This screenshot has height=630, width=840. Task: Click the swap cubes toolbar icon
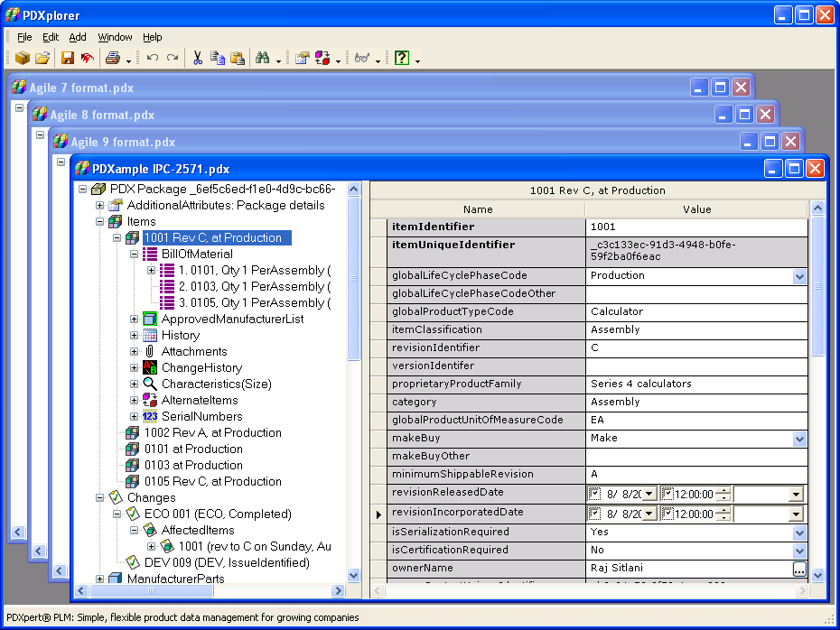(322, 58)
